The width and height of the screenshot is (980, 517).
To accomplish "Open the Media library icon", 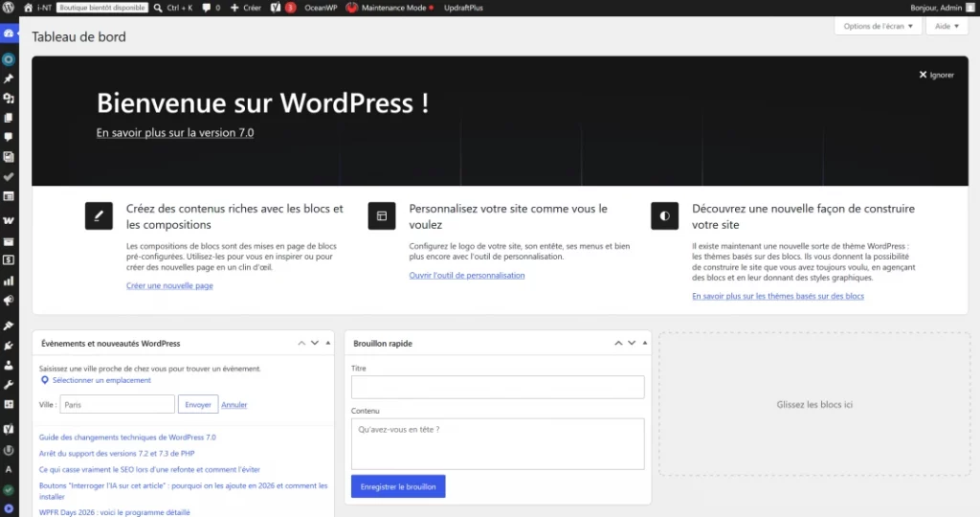I will [9, 99].
